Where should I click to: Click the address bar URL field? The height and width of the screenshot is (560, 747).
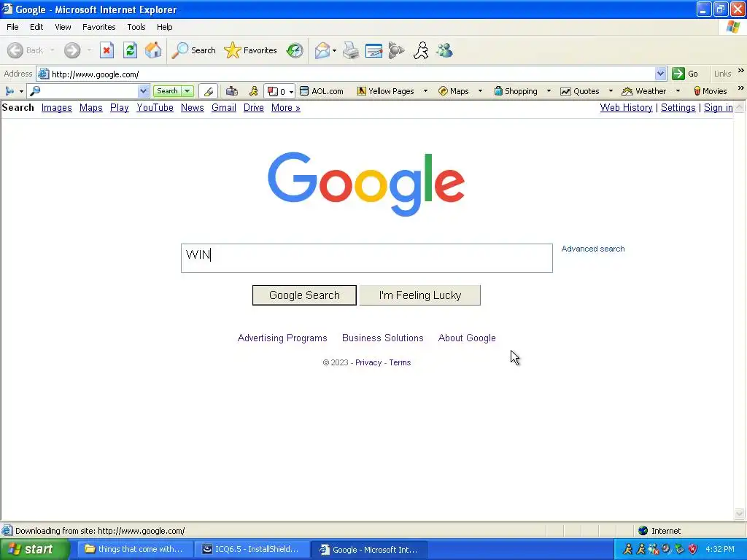[x=352, y=74]
